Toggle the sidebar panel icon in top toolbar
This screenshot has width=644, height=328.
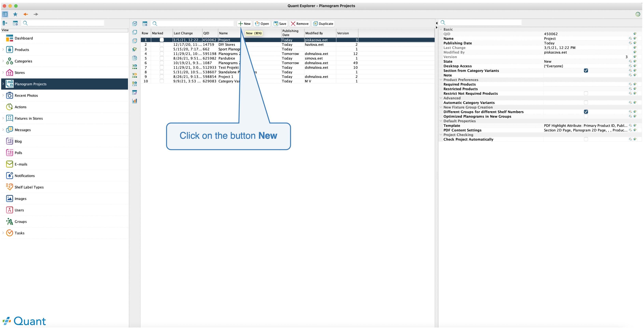pyautogui.click(x=5, y=14)
